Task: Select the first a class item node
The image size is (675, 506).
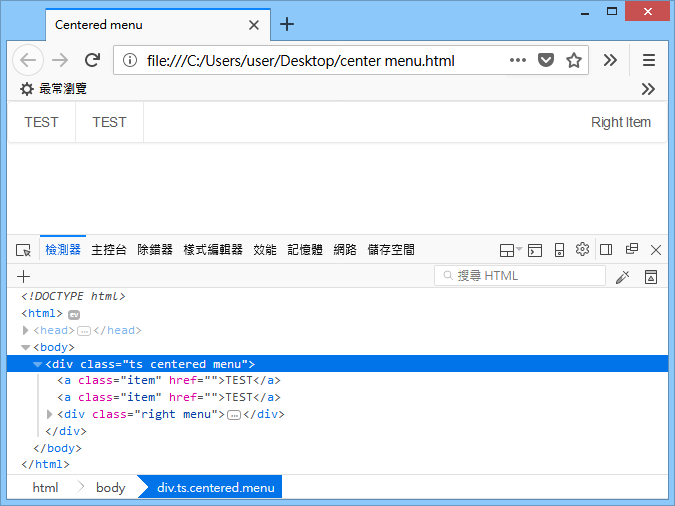Action: (x=169, y=380)
